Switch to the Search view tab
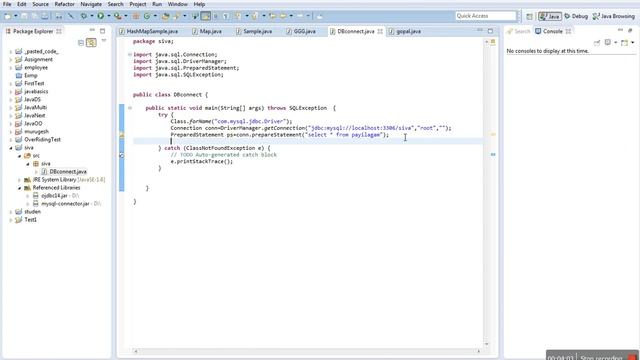Image resolution: width=640 pixels, height=360 pixels. tap(518, 31)
